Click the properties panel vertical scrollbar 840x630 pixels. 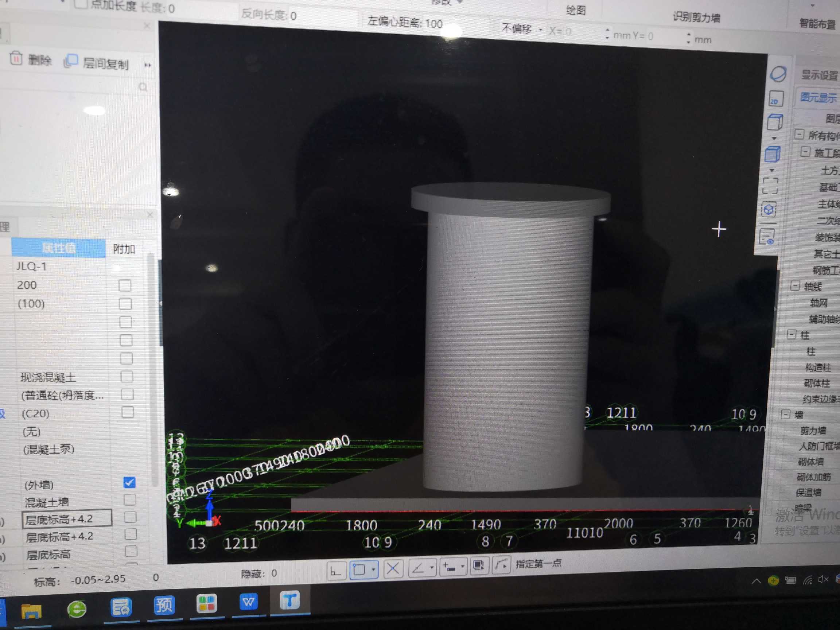[x=153, y=368]
